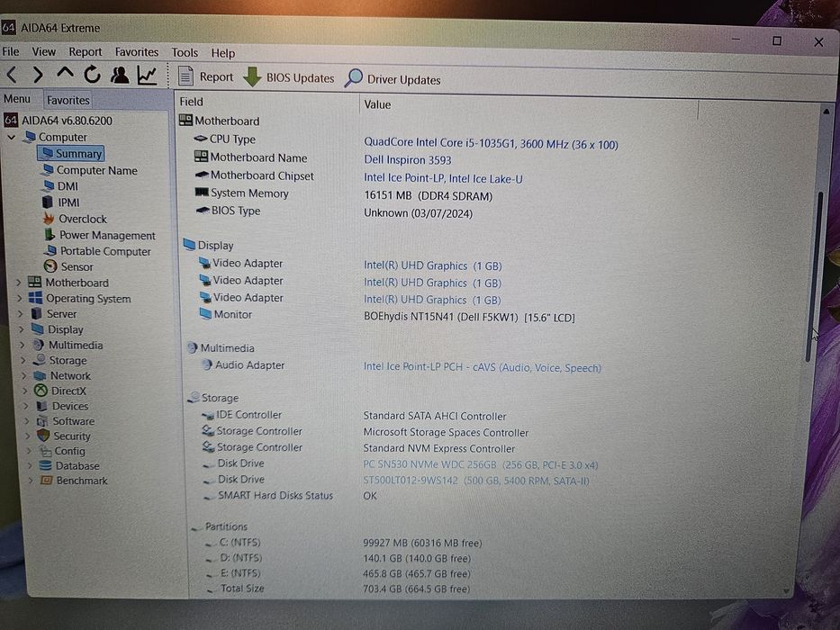The width and height of the screenshot is (840, 630).
Task: Navigate up one level with the up arrow
Action: pos(66,74)
